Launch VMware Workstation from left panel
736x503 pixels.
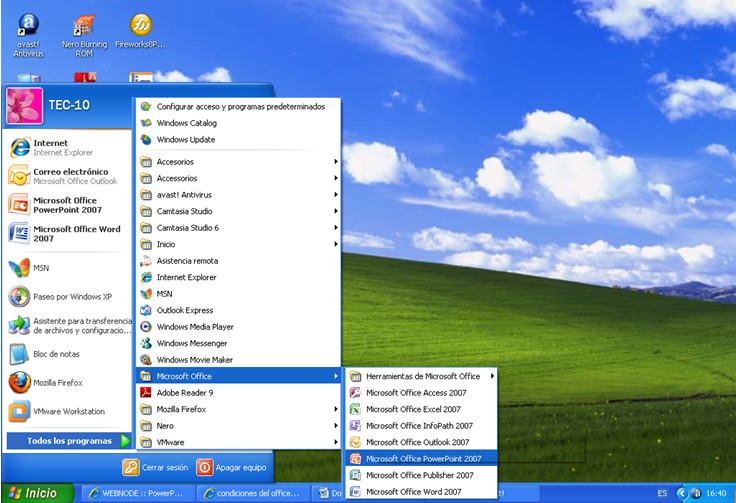click(68, 412)
